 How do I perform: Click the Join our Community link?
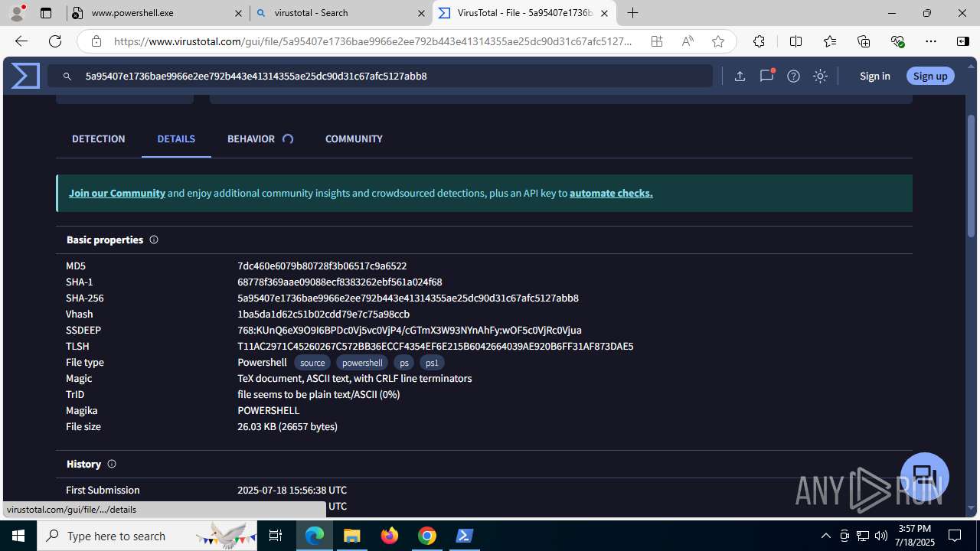117,193
